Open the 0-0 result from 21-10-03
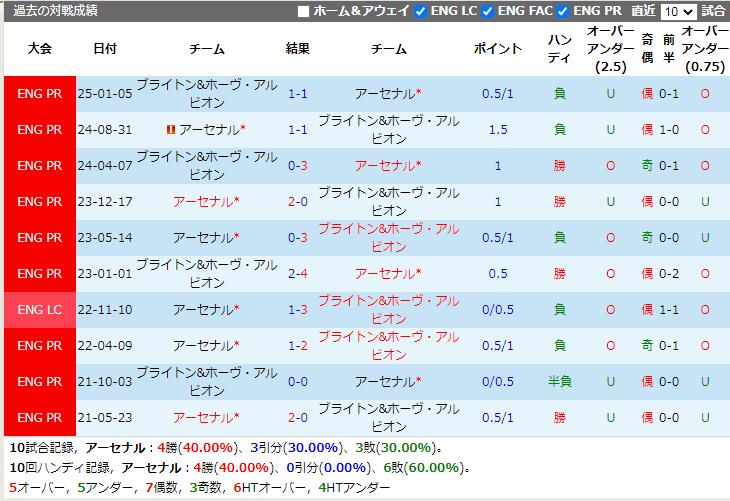730x501 pixels. (x=297, y=381)
